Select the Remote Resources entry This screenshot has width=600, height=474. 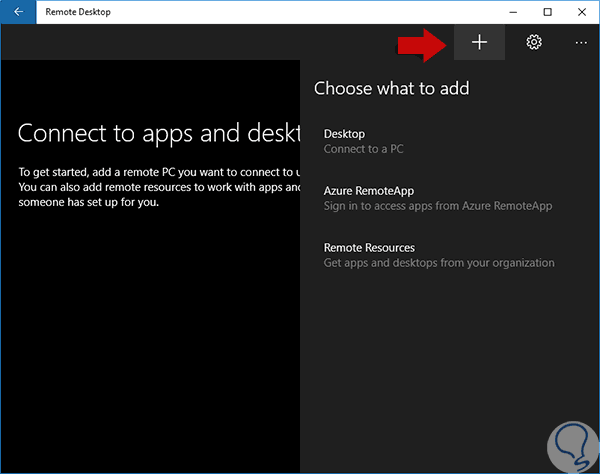(x=369, y=248)
